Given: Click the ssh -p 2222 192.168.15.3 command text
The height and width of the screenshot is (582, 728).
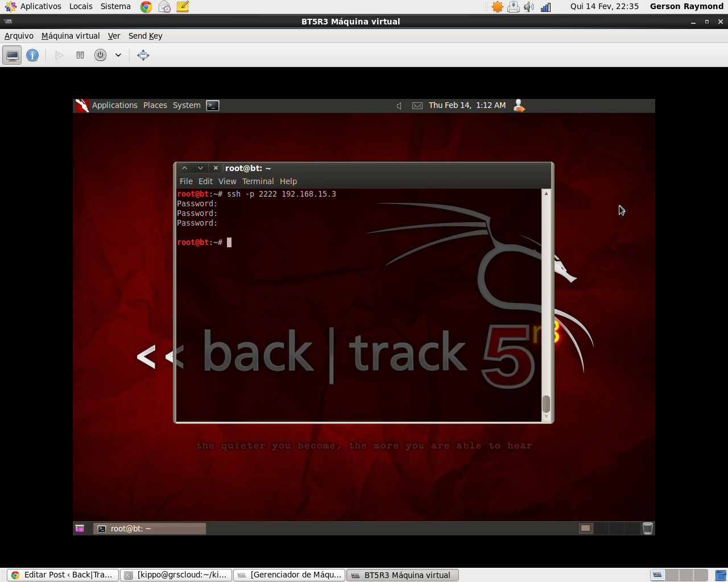Looking at the screenshot, I should [x=282, y=194].
